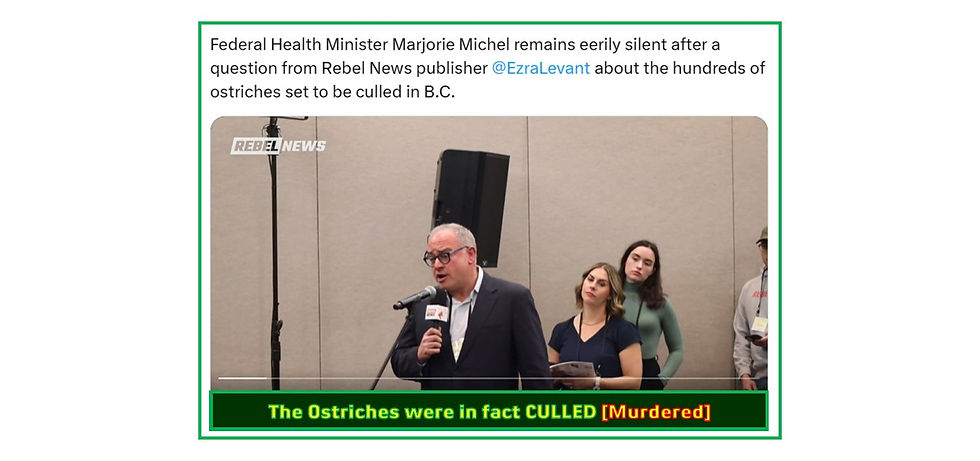Click the man wearing a cap at the right edge
Image resolution: width=980 pixels, height=461 pixels.
pos(752,309)
